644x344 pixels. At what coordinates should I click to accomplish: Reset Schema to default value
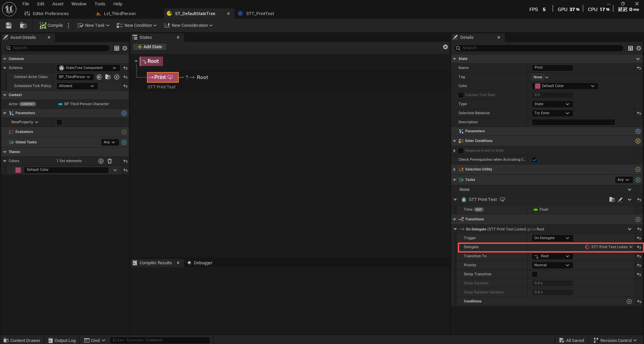tap(125, 68)
